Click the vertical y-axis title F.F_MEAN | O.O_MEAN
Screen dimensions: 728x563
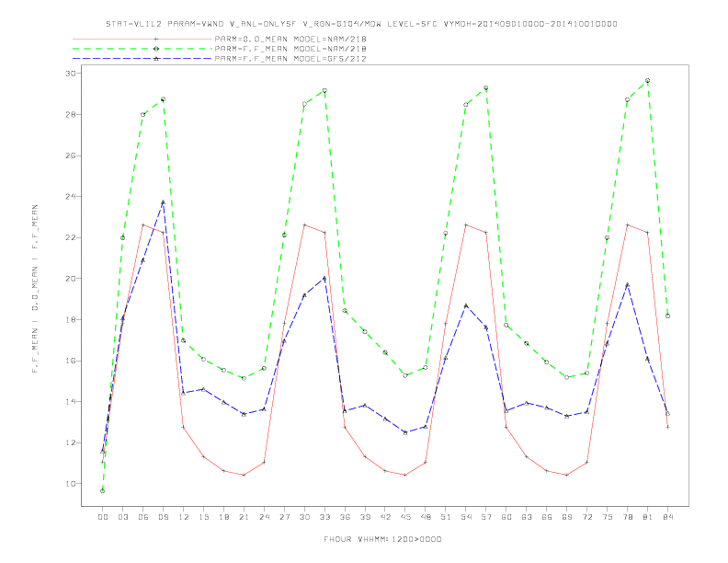click(x=35, y=289)
